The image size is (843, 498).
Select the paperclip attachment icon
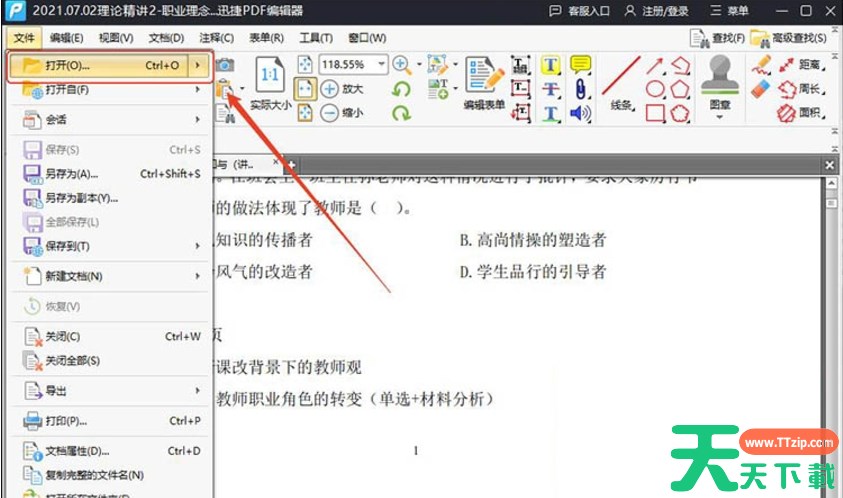point(580,89)
